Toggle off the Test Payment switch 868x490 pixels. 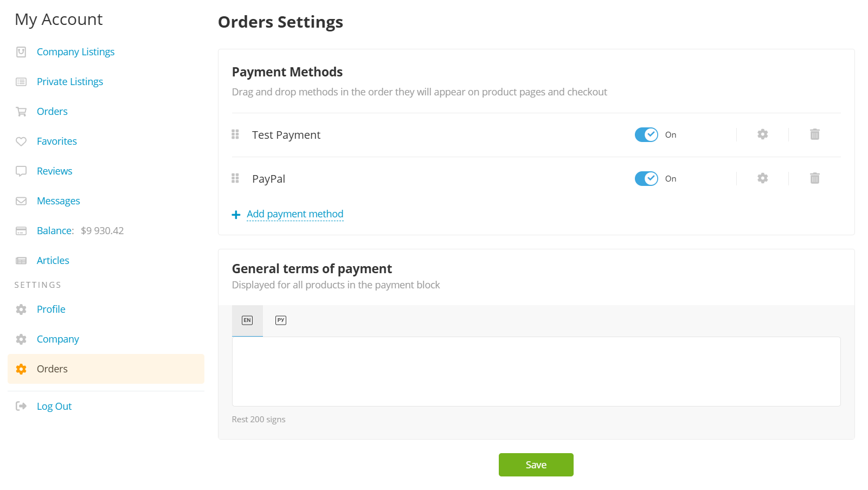646,134
